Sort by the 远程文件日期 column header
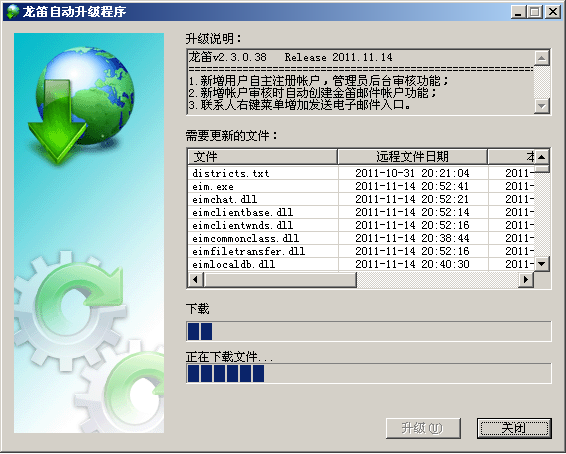The width and height of the screenshot is (566, 454). (413, 157)
